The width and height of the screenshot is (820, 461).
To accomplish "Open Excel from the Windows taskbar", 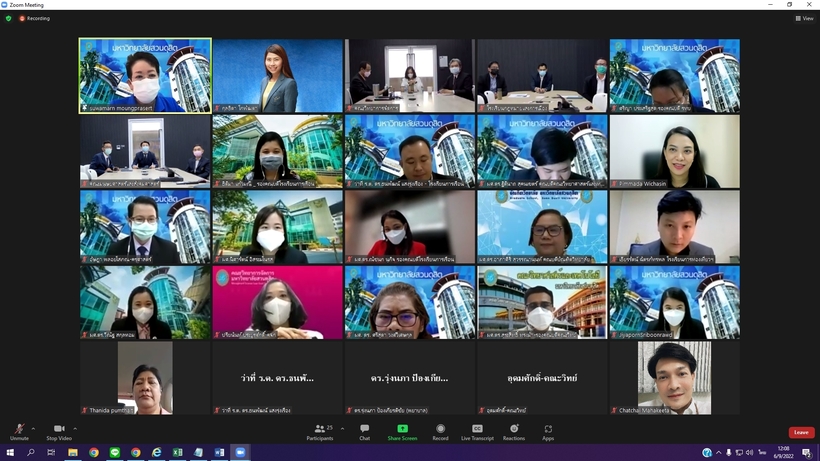I will click(x=178, y=453).
